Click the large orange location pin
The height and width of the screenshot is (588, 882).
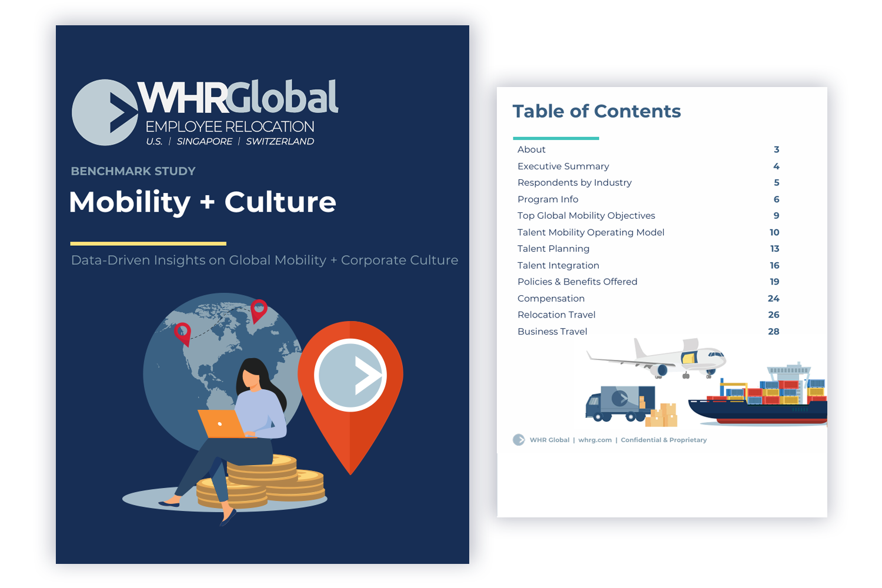(x=350, y=397)
